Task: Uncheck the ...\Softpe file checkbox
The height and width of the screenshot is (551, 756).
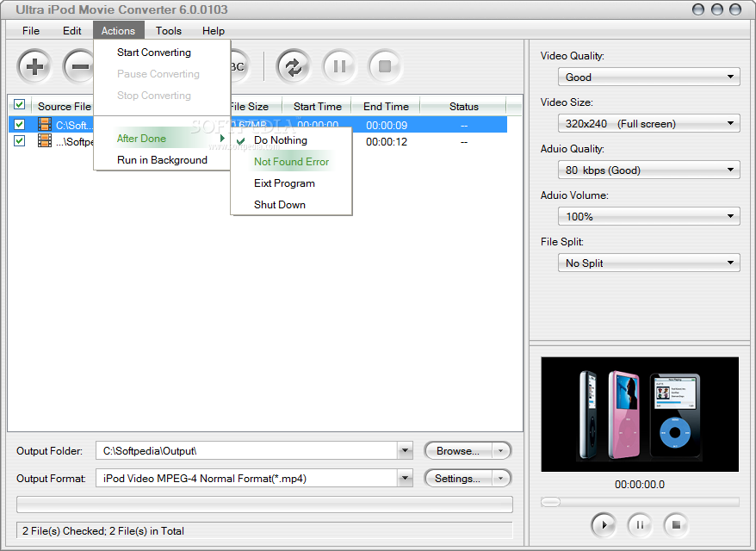Action: (19, 140)
